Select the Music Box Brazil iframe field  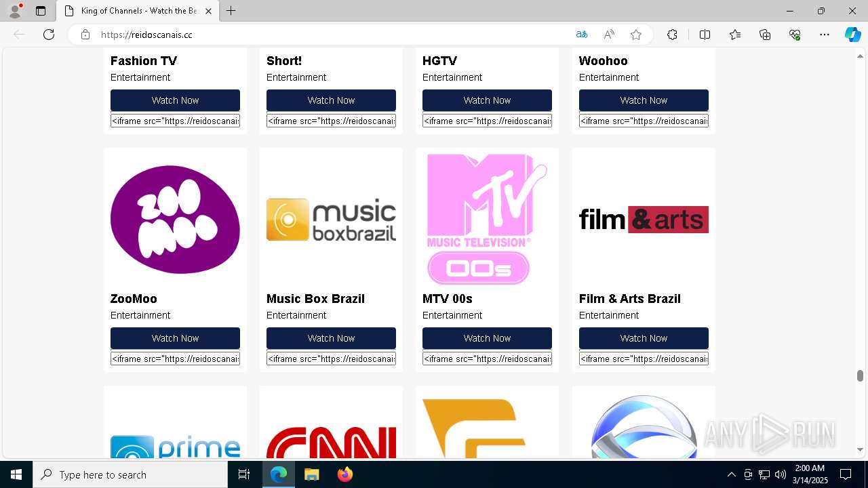pyautogui.click(x=331, y=359)
